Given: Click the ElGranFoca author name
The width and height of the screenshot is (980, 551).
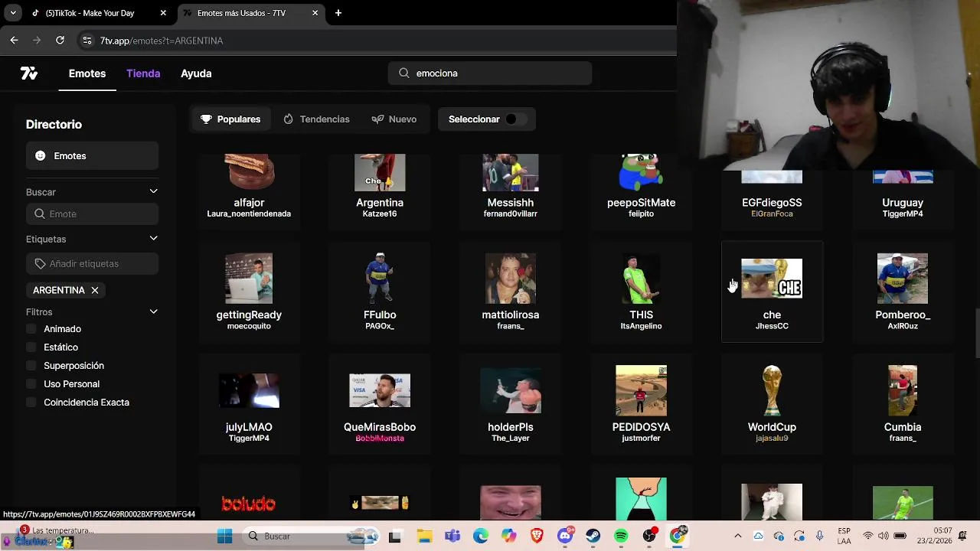Looking at the screenshot, I should [x=772, y=214].
